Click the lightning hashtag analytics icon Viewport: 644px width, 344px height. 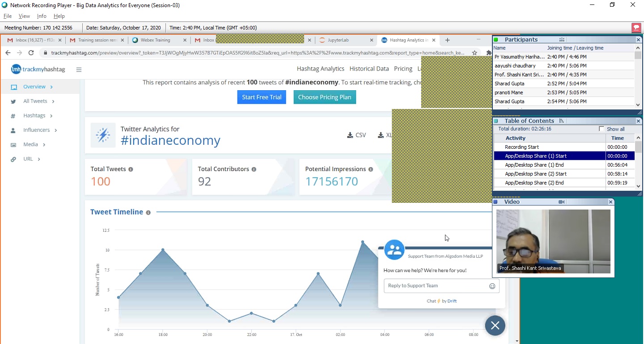click(103, 135)
